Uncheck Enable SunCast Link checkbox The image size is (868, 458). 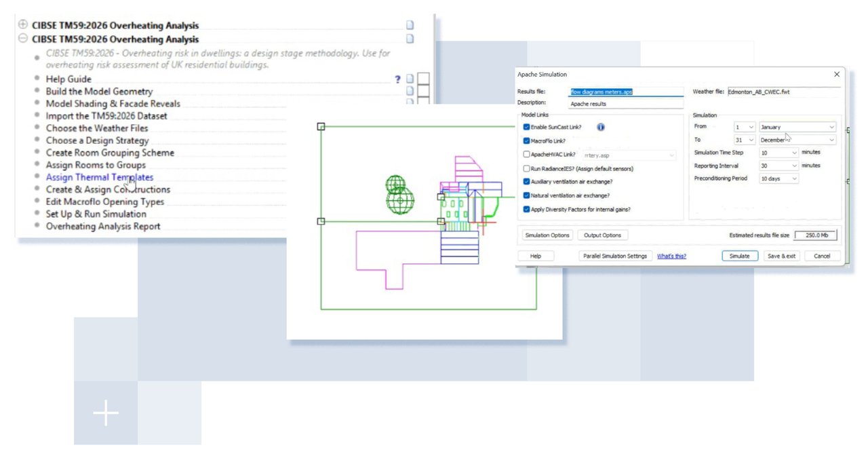coord(527,127)
